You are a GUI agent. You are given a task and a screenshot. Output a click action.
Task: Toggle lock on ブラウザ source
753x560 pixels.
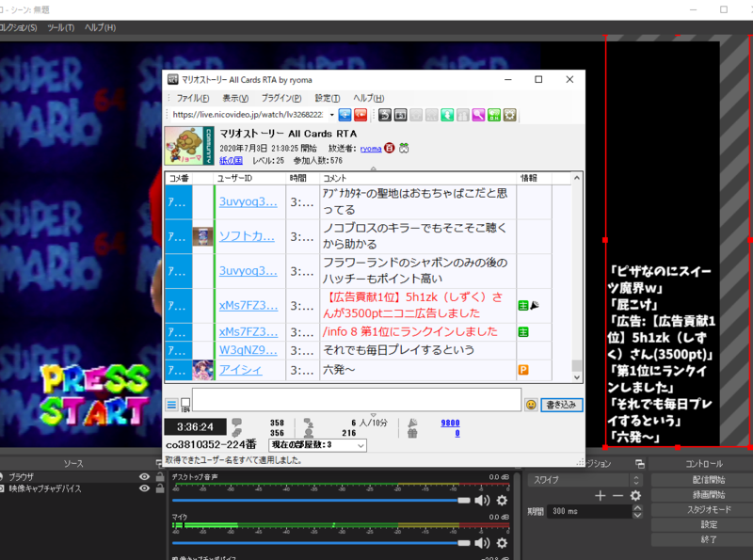coord(160,477)
